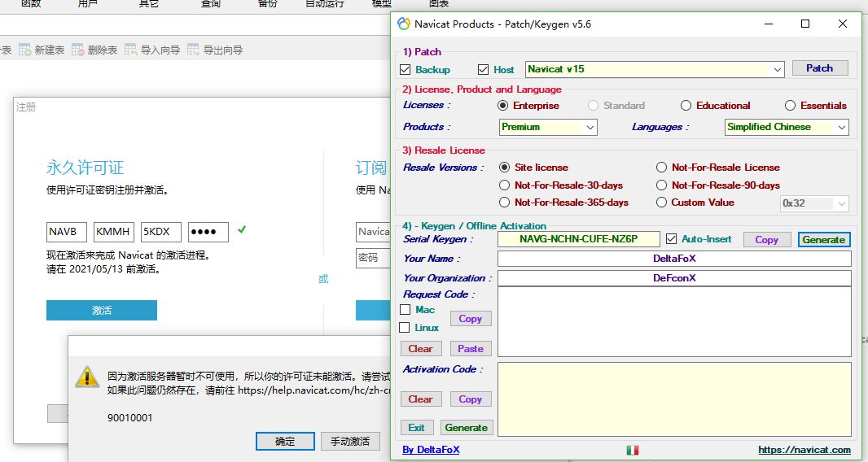Choose Not-For-Resale License radio option

tap(661, 167)
